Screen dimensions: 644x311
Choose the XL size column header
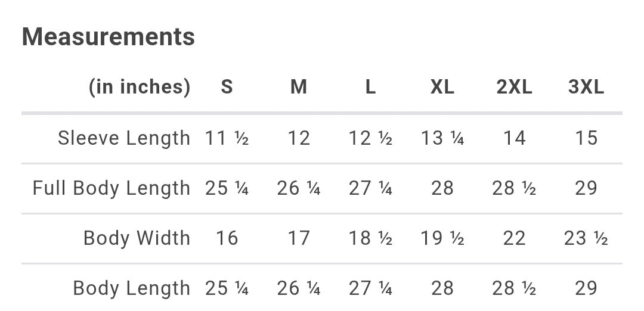442,87
